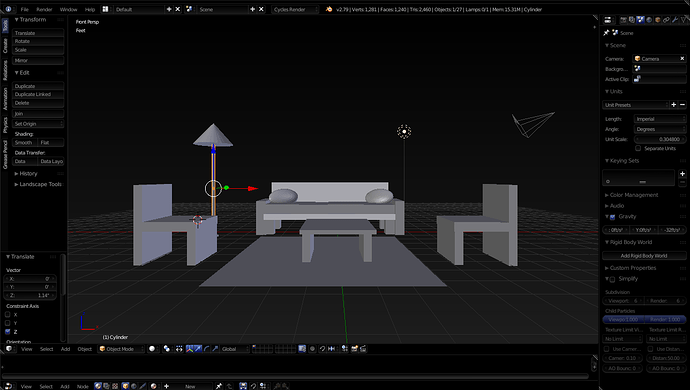The width and height of the screenshot is (690, 390).
Task: Select the shader nodes tree icon
Action: [x=98, y=386]
